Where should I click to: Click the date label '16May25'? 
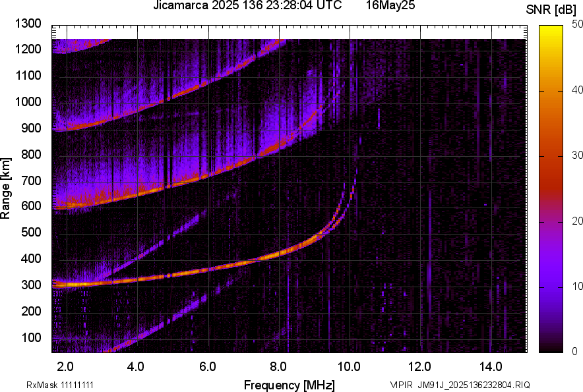390,5
